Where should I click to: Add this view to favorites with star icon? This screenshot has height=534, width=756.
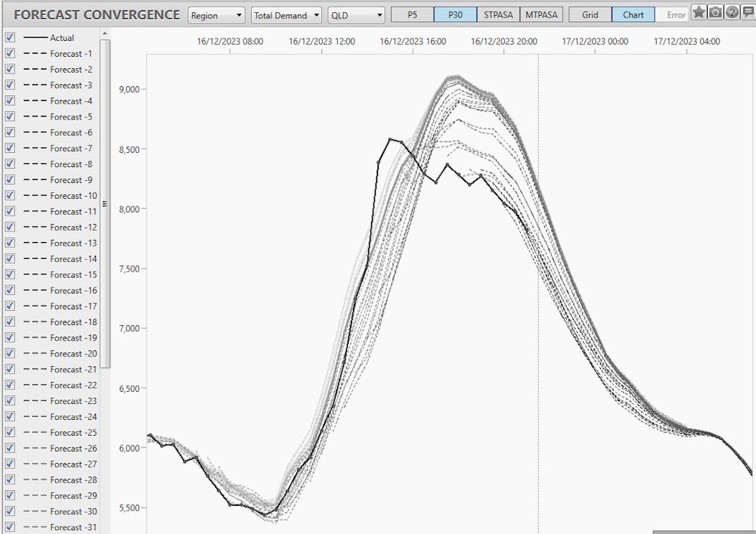click(x=699, y=12)
